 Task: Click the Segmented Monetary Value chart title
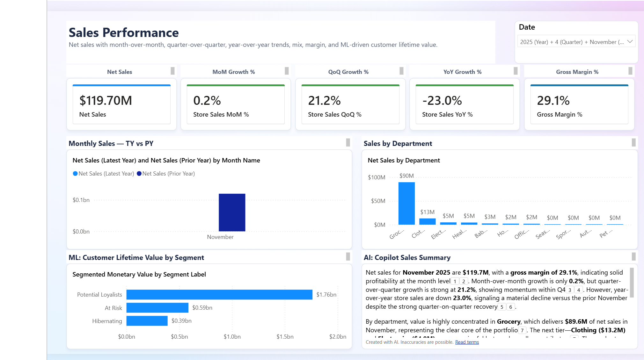tap(139, 274)
